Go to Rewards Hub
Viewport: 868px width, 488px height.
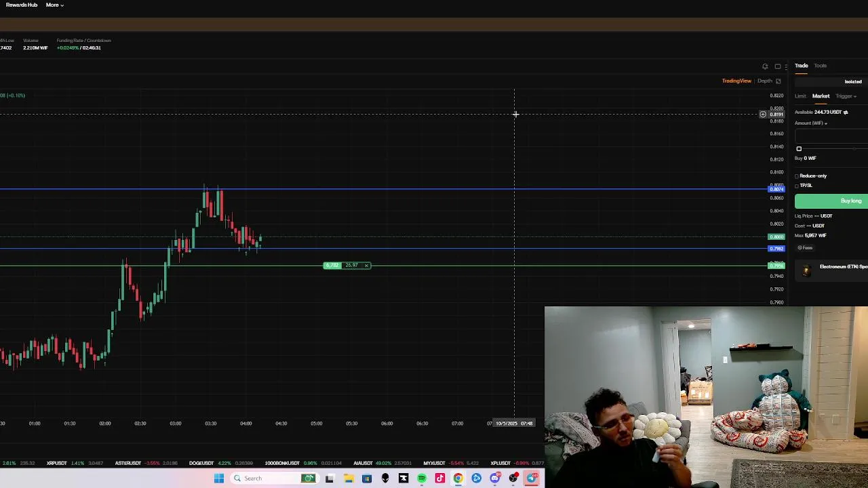(22, 5)
